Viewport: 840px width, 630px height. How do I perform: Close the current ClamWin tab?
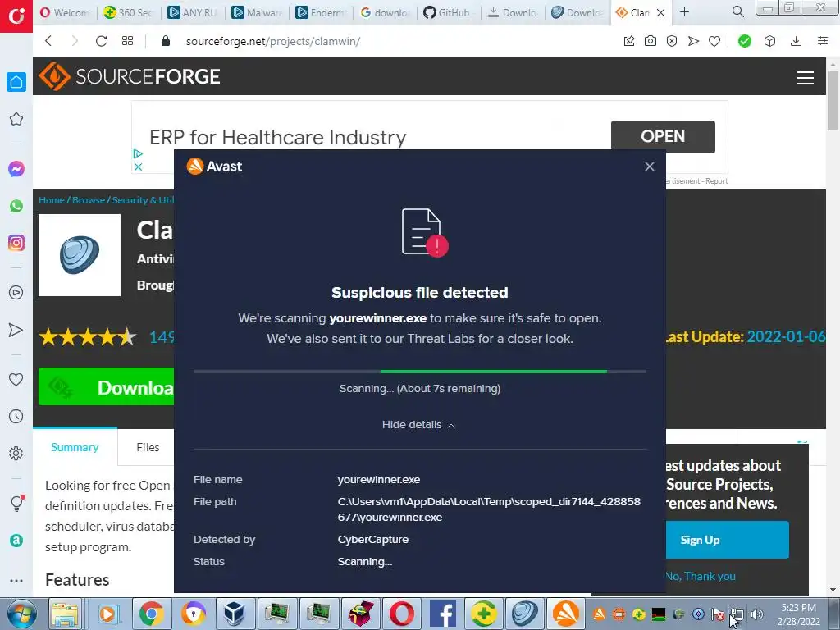pos(660,12)
